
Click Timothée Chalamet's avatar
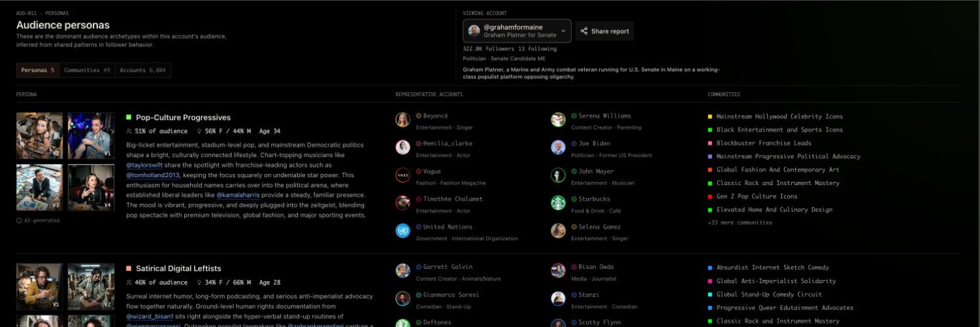tap(402, 203)
